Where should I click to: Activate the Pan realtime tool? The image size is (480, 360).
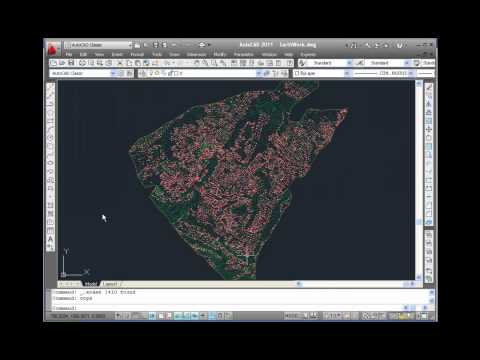point(197,63)
